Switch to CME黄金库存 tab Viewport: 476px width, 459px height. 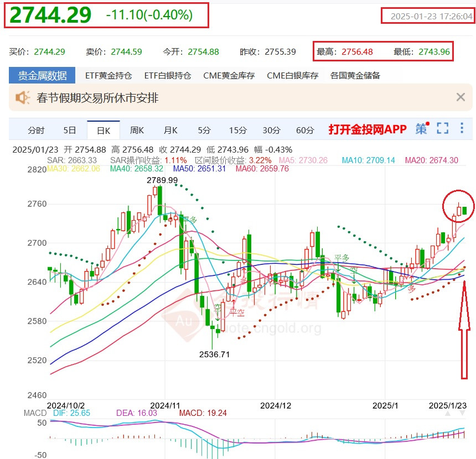[x=229, y=76]
